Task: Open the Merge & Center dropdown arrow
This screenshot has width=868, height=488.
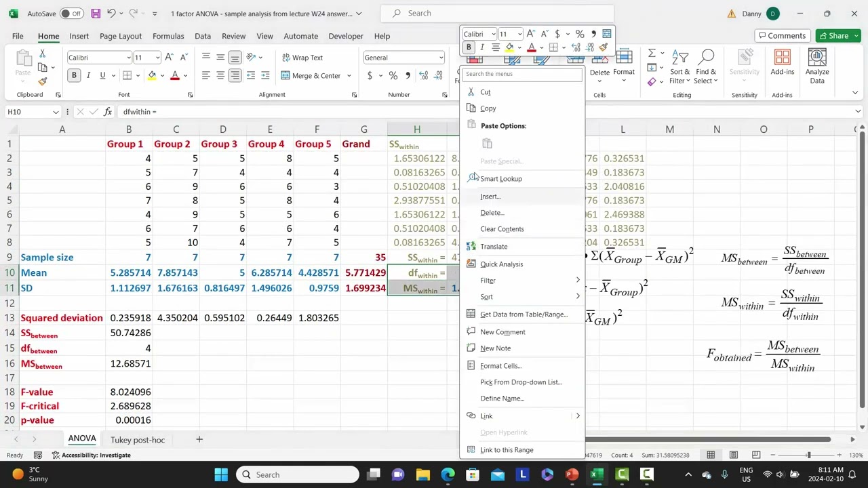Action: (x=349, y=76)
